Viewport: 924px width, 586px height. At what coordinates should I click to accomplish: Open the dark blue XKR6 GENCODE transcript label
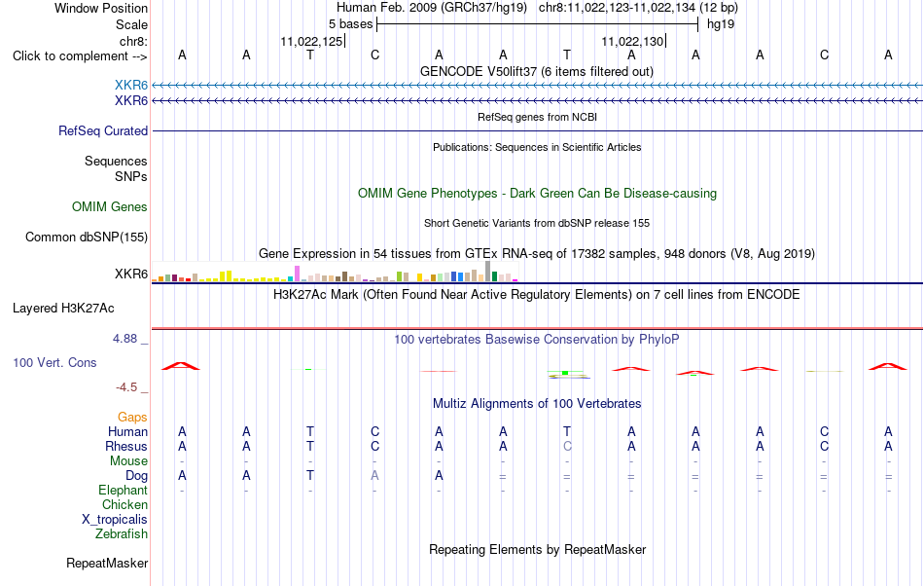tap(131, 101)
